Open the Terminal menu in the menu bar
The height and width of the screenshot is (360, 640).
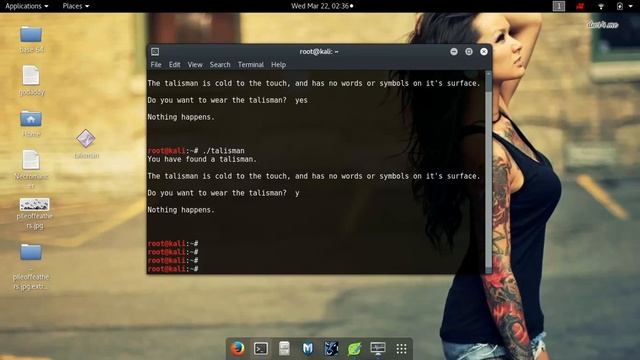[x=251, y=64]
